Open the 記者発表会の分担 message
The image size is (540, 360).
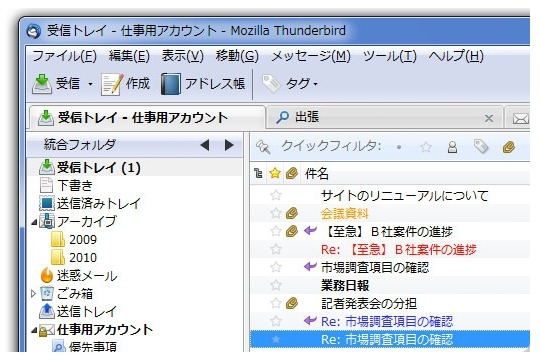(369, 304)
